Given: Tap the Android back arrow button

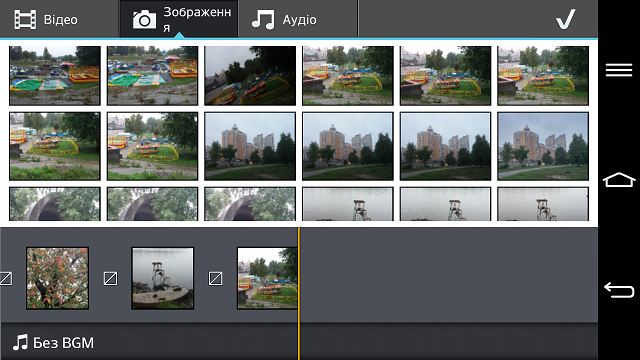Looking at the screenshot, I should coord(619,290).
